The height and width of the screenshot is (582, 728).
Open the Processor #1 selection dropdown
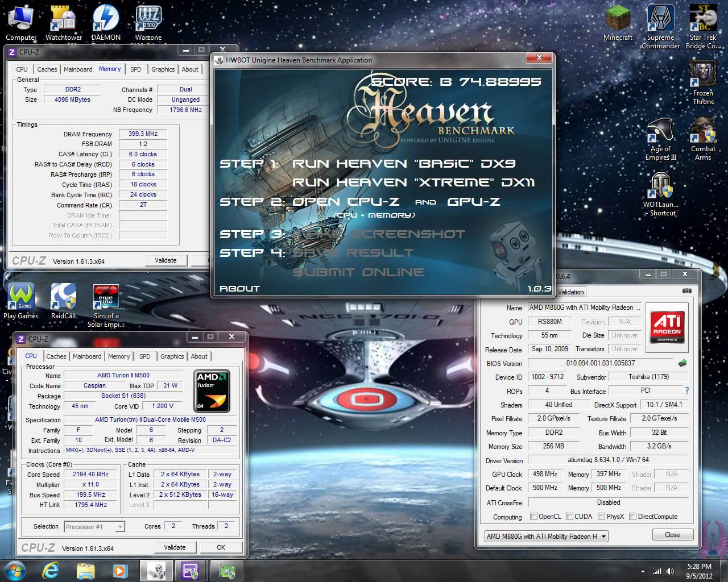pos(94,527)
